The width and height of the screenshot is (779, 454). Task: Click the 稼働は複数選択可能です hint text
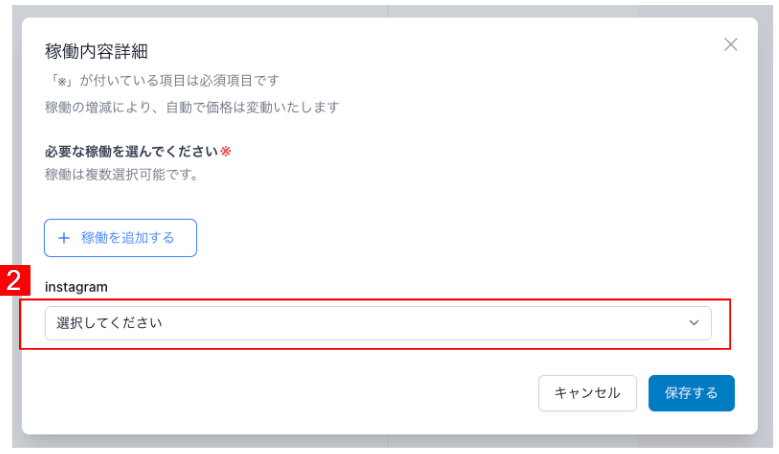122,175
